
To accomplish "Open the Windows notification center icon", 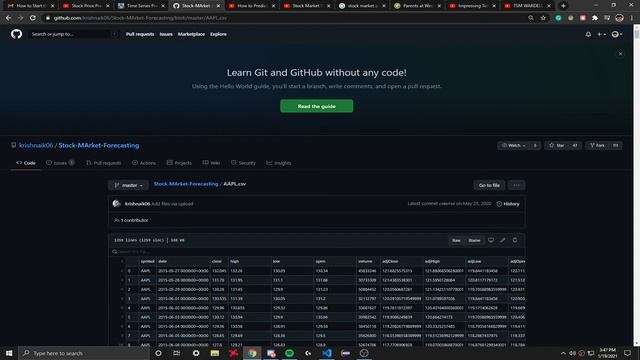I will pyautogui.click(x=627, y=353).
